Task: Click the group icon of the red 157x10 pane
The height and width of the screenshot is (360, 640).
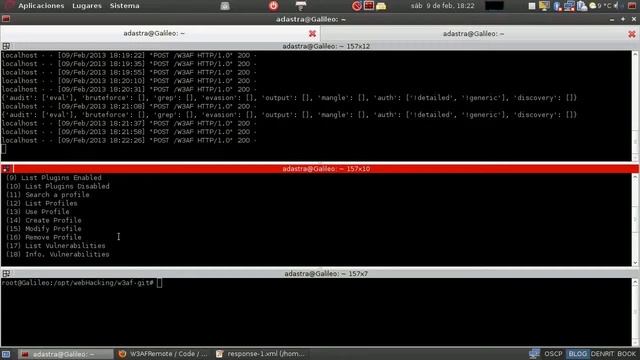Action: point(6,169)
